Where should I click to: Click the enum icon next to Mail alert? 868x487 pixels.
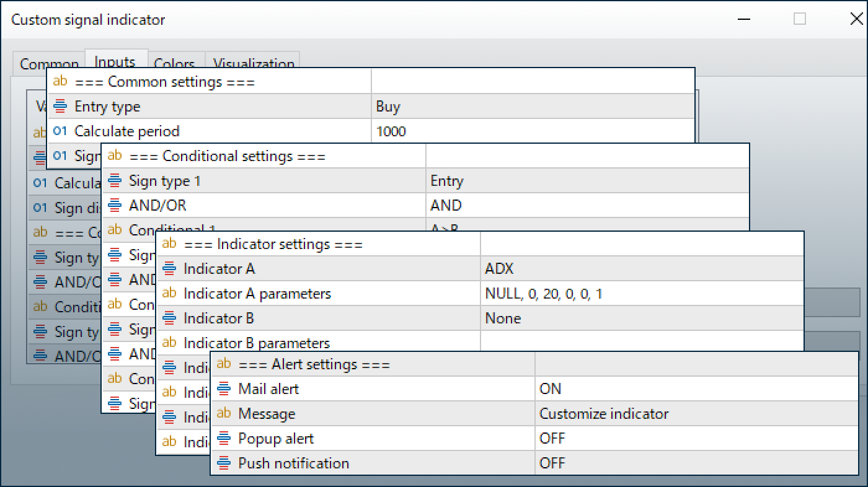tap(224, 389)
